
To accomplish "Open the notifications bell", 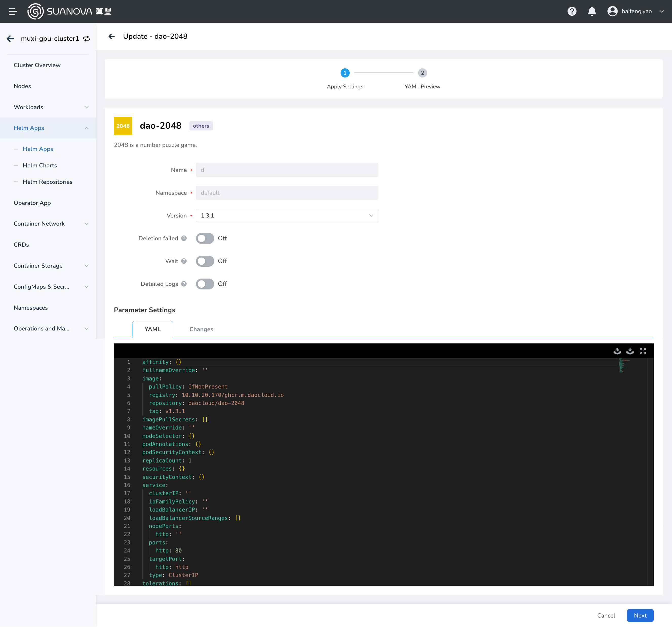I will point(592,11).
